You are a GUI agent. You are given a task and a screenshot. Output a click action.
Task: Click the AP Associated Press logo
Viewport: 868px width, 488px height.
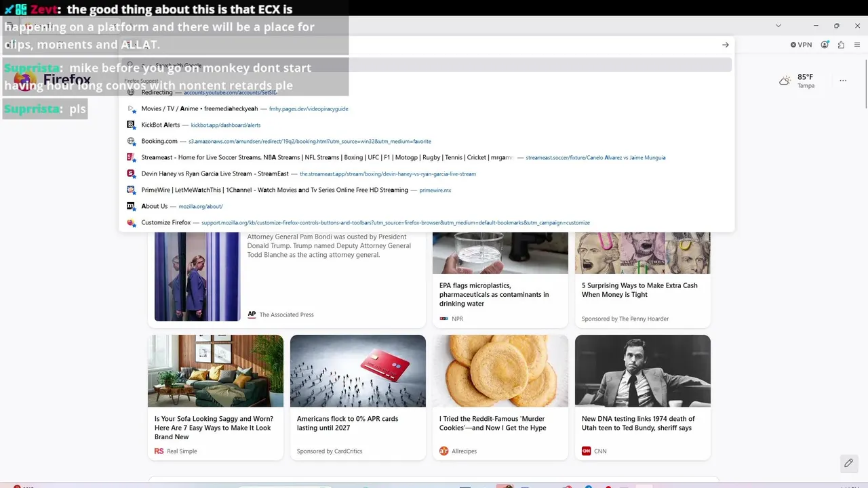pos(252,314)
